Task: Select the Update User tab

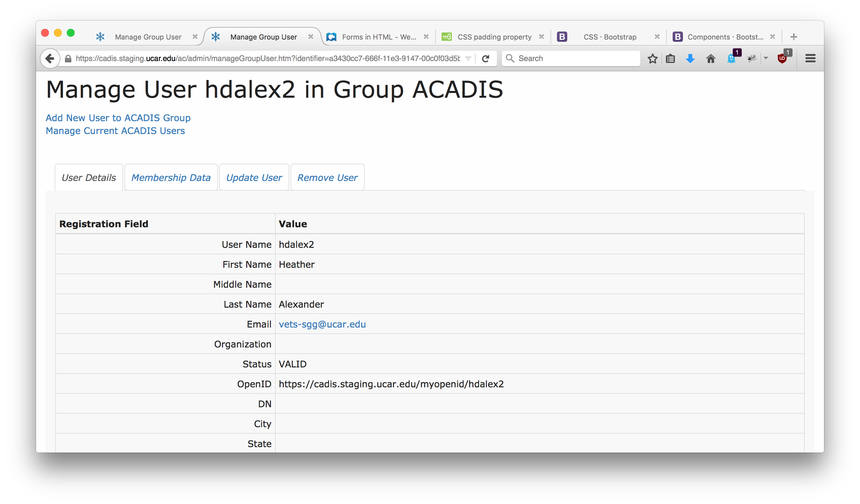Action: 254,177
